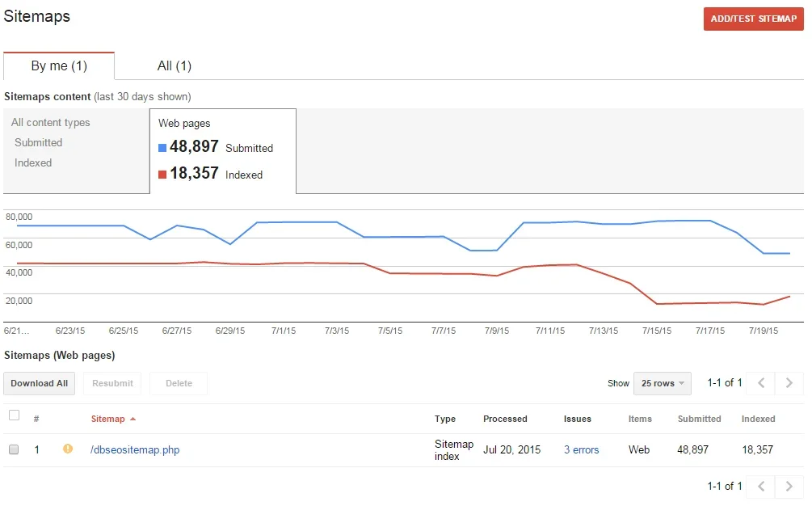
Task: Click the 7/19/15 date on chart axis
Action: [764, 331]
